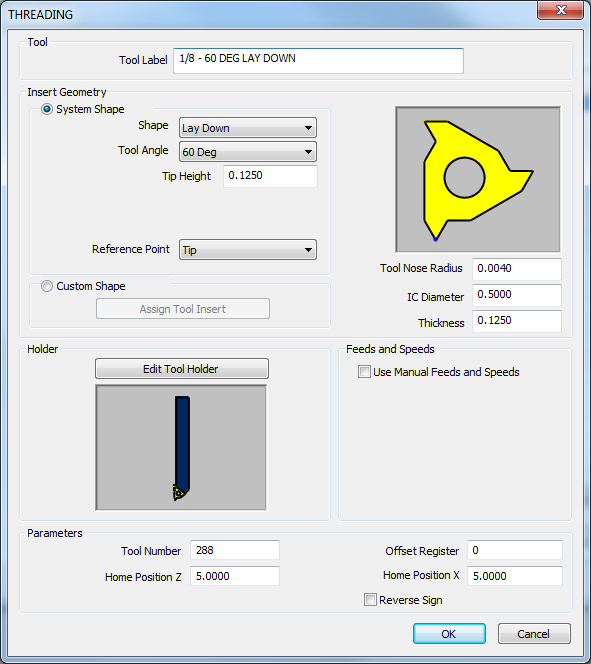Open the Reference Point Tip dropdown
Screen dimensions: 591x664
(x=248, y=250)
